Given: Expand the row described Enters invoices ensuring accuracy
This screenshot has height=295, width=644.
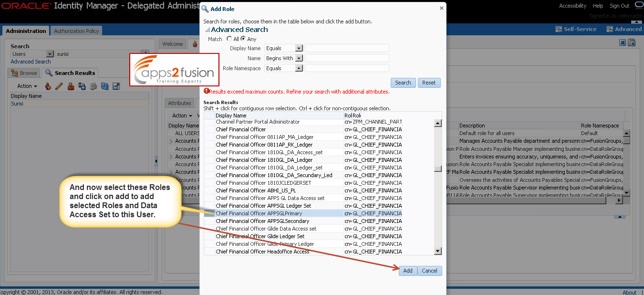Looking at the screenshot, I should [171, 157].
